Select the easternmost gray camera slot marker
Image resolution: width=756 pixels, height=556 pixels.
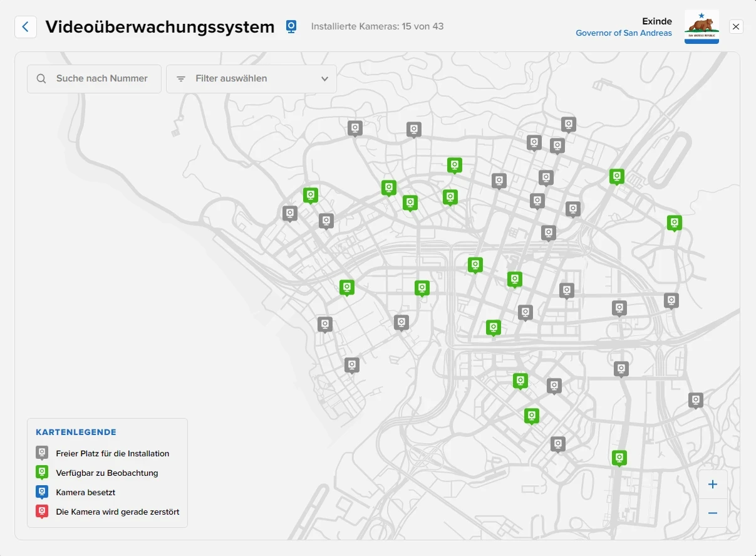click(x=695, y=399)
